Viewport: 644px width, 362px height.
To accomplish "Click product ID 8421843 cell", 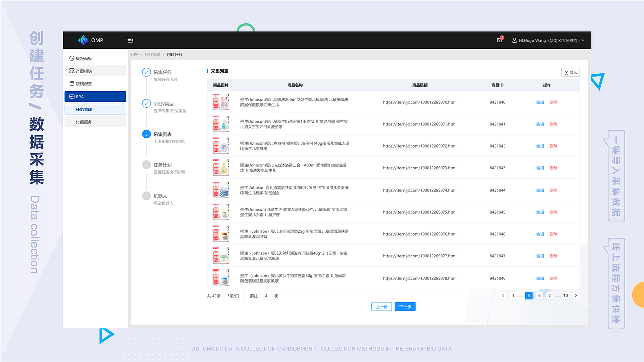I will [497, 168].
